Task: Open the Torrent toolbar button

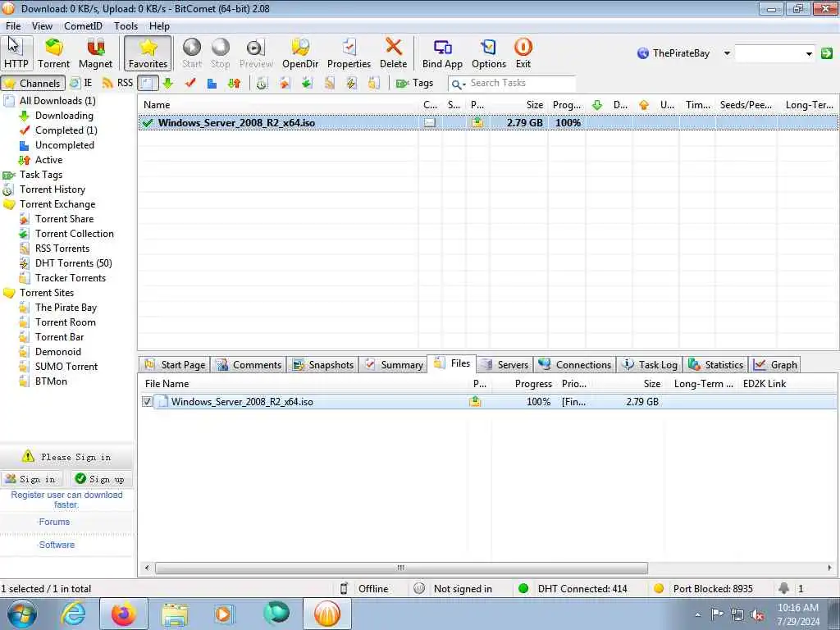Action: click(x=53, y=53)
